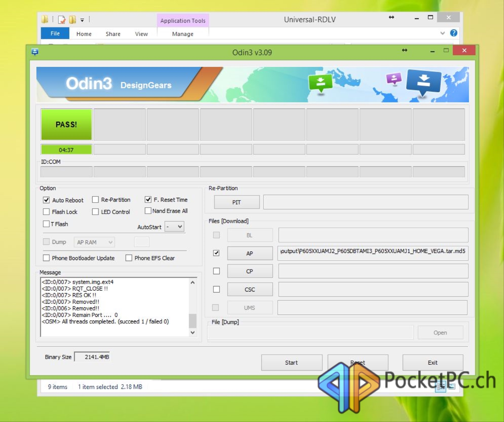The height and width of the screenshot is (422, 504).
Task: Enable the Flash Lock checkbox
Action: coord(46,212)
